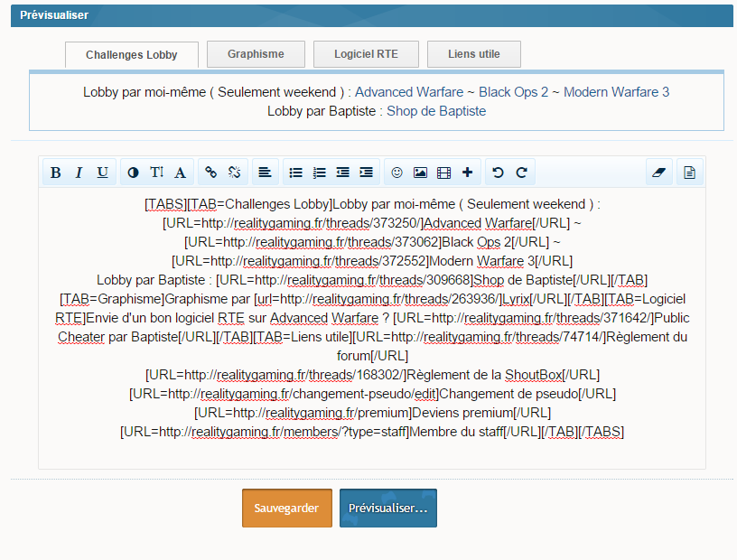Screen dimensions: 737x560
Task: Toggle bold formatting in editor toolbar
Action: click(55, 173)
